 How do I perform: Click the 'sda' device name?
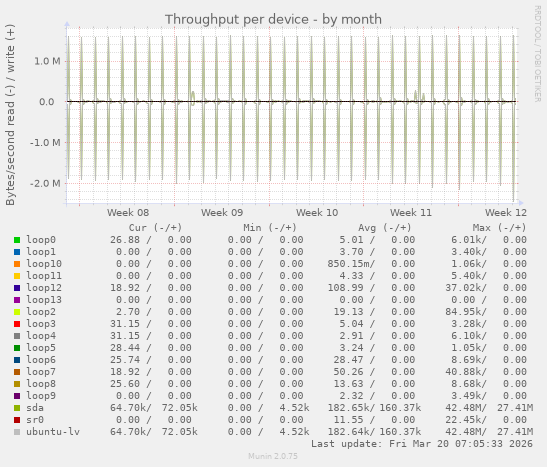[x=35, y=408]
